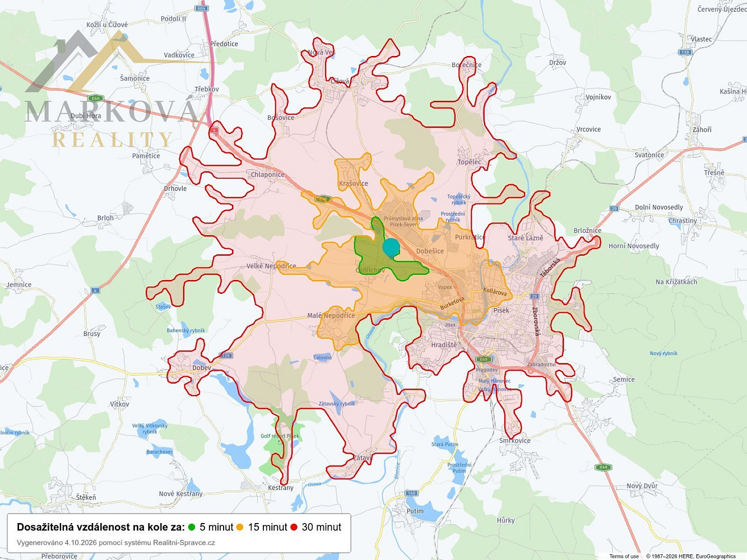The height and width of the screenshot is (560, 747).
Task: Click the Průmyslová zóna Písek-Sever label
Action: 403,221
